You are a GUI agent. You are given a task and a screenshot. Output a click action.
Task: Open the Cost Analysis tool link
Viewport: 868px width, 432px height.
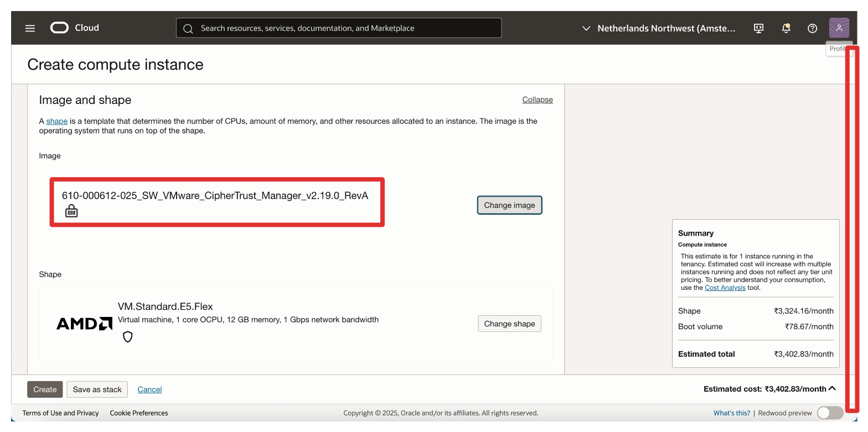tap(725, 288)
